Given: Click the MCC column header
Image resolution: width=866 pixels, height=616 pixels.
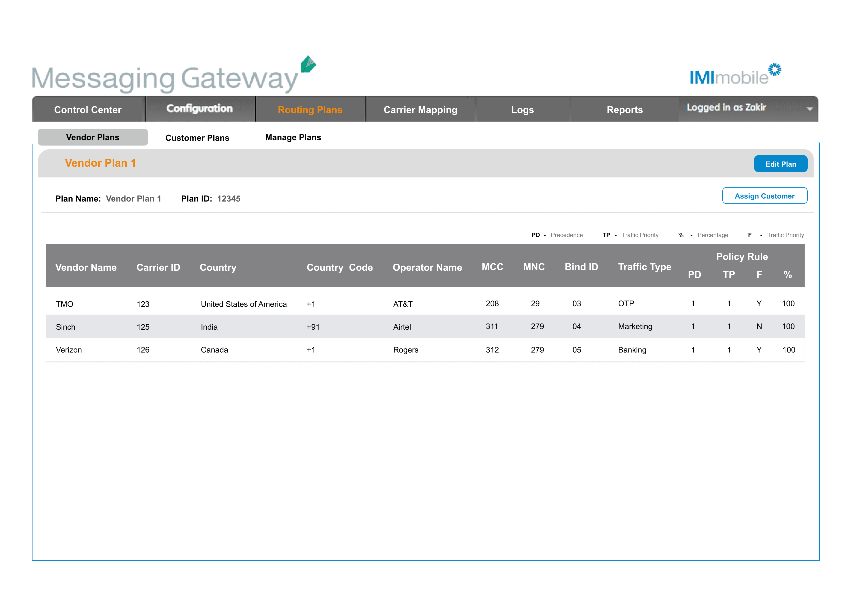Looking at the screenshot, I should pyautogui.click(x=492, y=267).
